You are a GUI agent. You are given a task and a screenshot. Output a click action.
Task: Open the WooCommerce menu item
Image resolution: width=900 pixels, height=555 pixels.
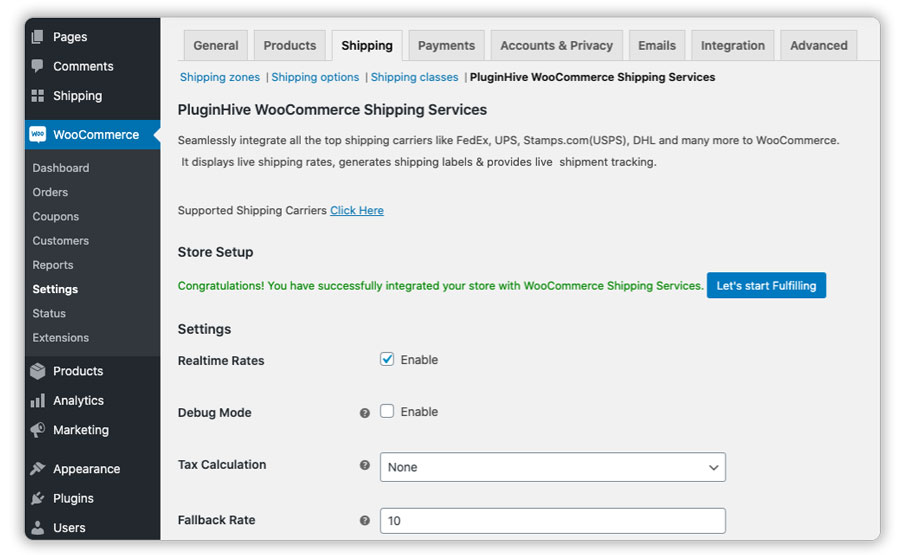pos(92,134)
